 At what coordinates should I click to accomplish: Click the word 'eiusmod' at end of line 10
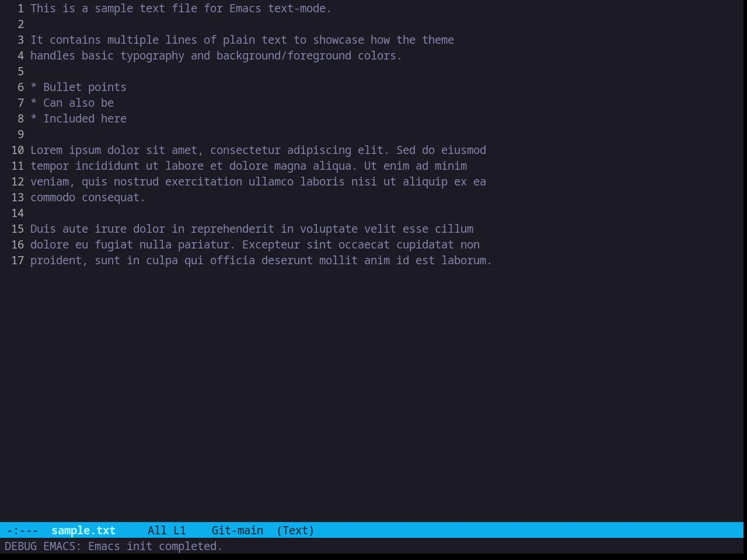(x=463, y=150)
